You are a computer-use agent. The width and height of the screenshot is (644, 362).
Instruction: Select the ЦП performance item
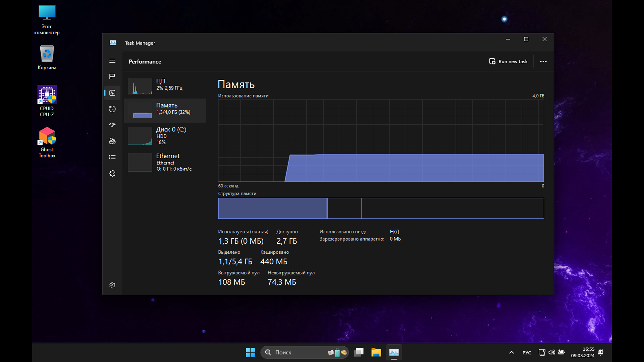[x=165, y=86]
